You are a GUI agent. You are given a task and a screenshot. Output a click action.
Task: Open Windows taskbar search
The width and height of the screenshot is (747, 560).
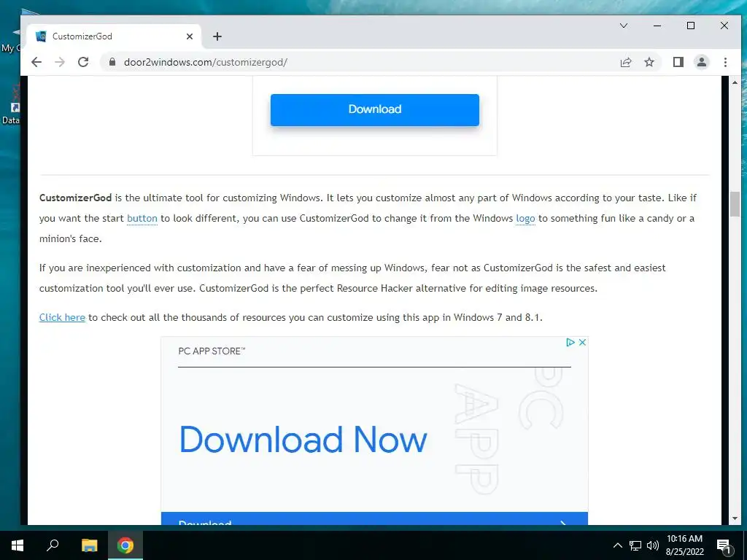tap(53, 545)
